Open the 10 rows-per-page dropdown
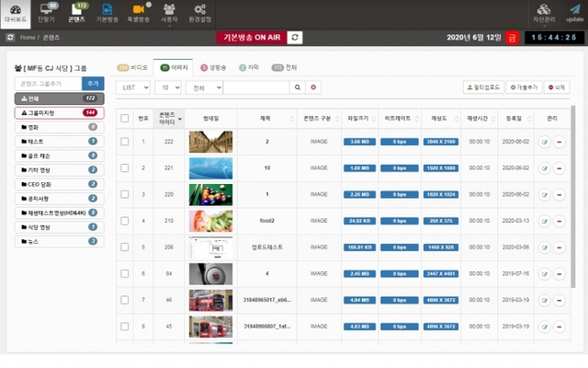The width and height of the screenshot is (588, 368). 168,87
